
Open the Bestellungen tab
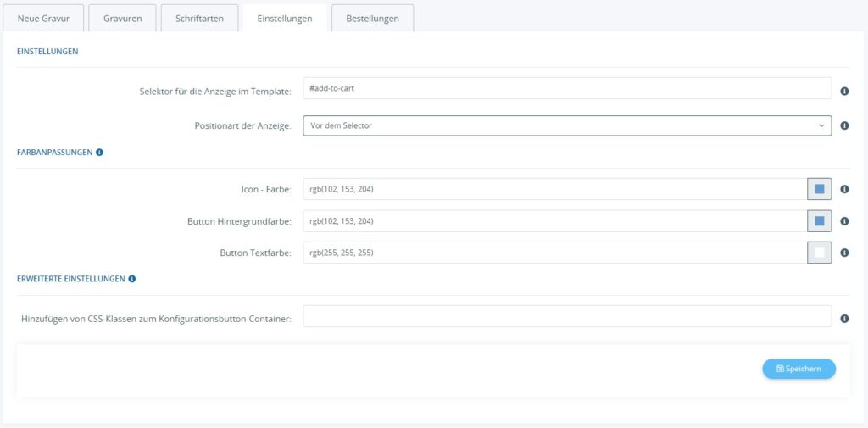(372, 19)
